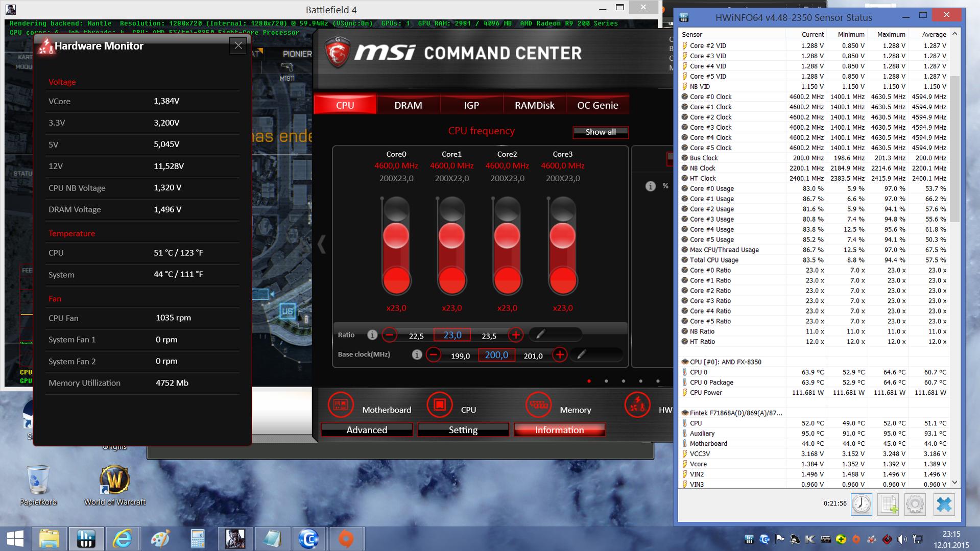
Task: Click info icon next to Base clock
Action: click(x=417, y=354)
